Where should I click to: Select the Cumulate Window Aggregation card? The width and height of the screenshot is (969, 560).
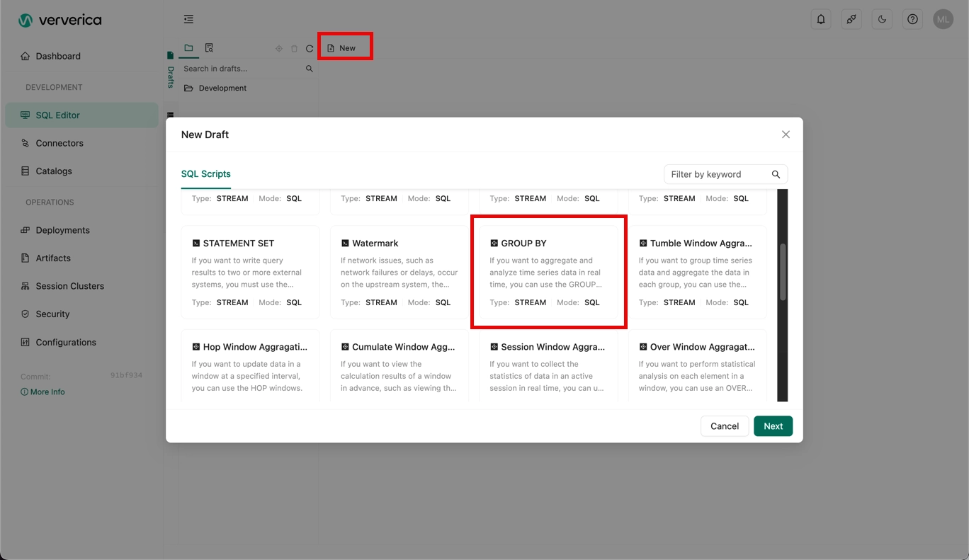(399, 366)
